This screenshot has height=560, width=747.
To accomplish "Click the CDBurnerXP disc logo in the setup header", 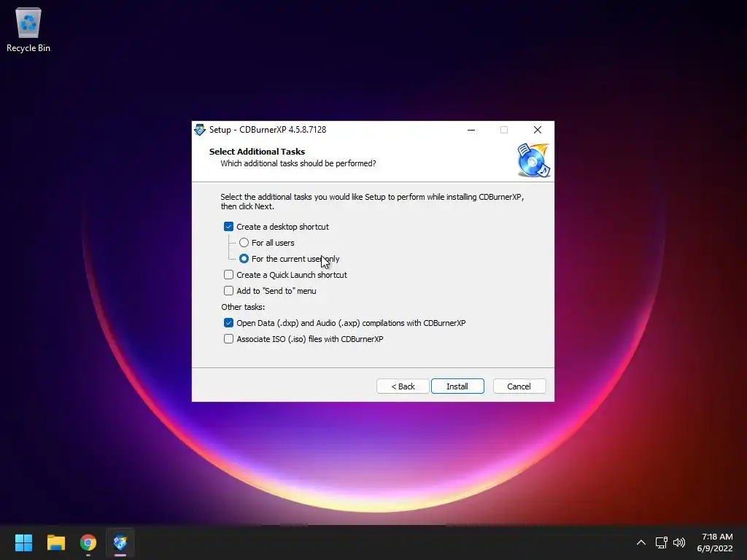I will coord(533,160).
